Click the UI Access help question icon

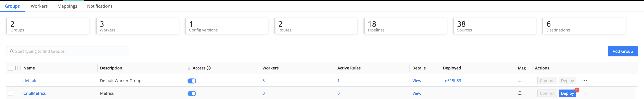click(209, 68)
